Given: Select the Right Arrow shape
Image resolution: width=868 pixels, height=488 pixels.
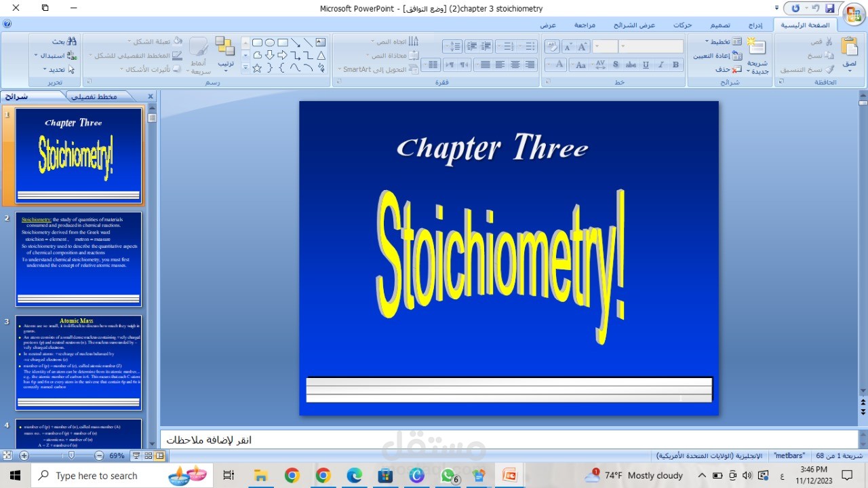Looking at the screenshot, I should [282, 56].
